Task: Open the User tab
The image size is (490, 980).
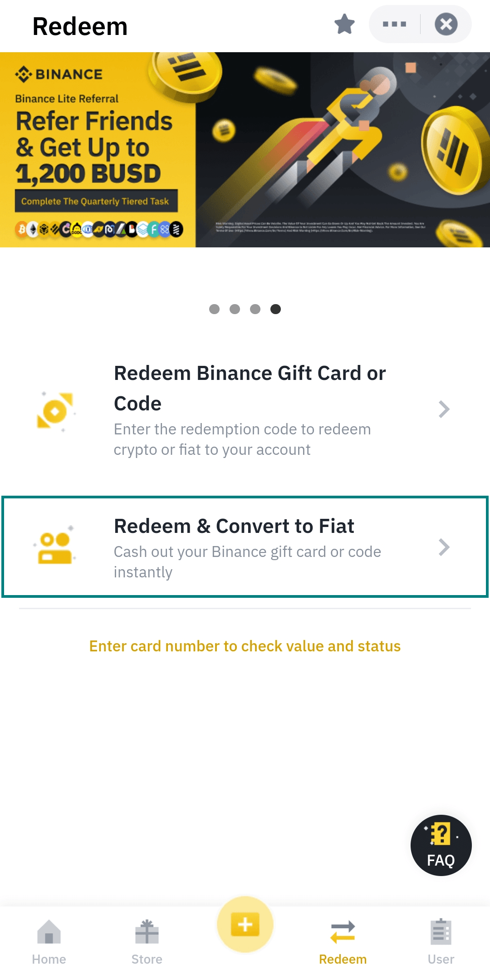Action: pos(441,942)
